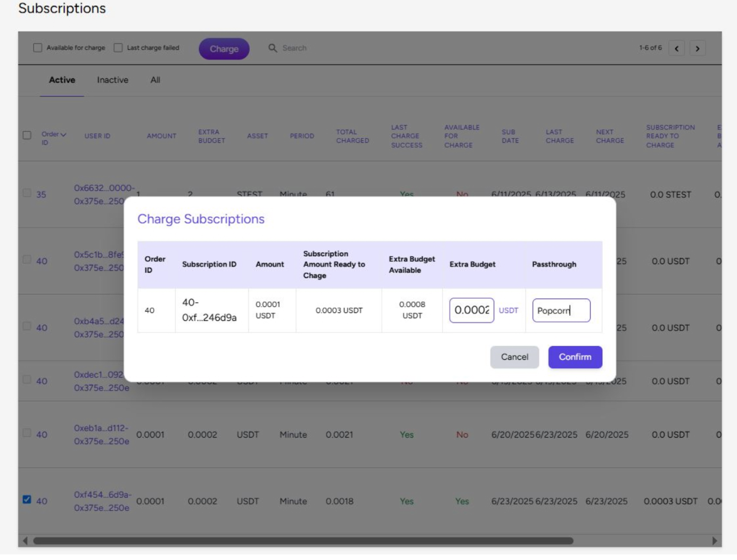Select the Active tab
The height and width of the screenshot is (560, 737).
click(62, 79)
